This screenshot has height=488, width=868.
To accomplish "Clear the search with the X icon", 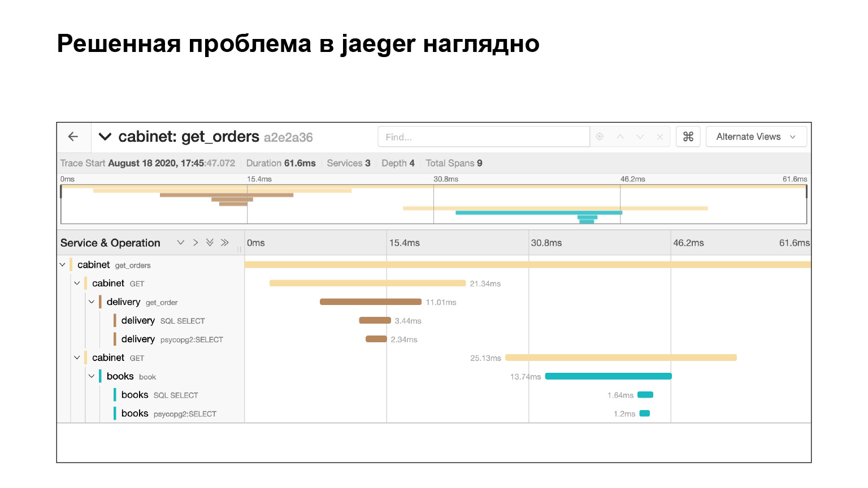I will coord(660,136).
